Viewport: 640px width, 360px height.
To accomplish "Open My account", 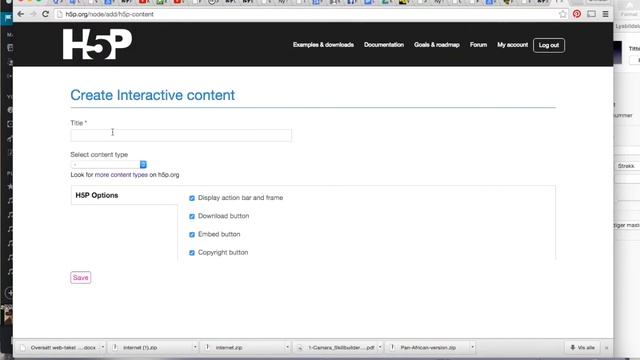I will pyautogui.click(x=512, y=45).
